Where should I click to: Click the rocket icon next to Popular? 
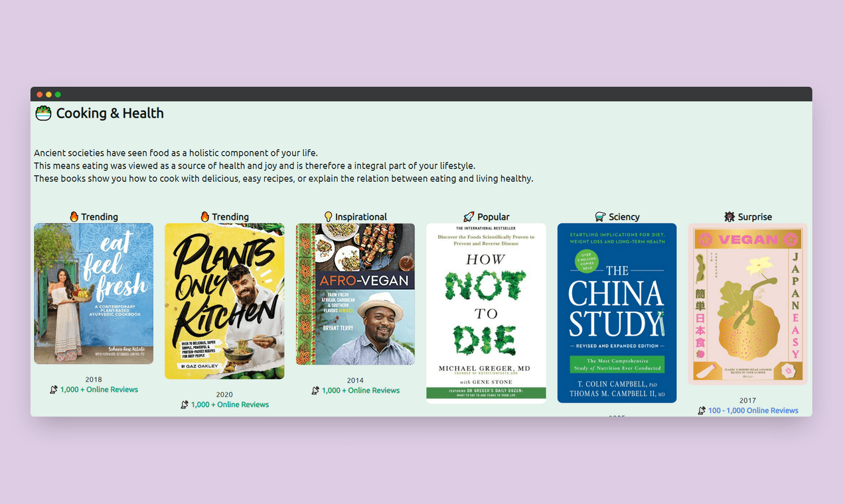click(469, 216)
